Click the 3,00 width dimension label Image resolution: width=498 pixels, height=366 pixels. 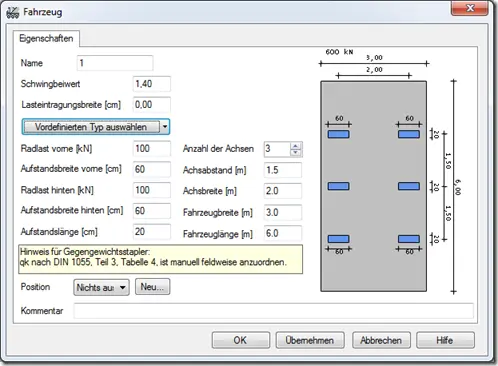point(374,58)
